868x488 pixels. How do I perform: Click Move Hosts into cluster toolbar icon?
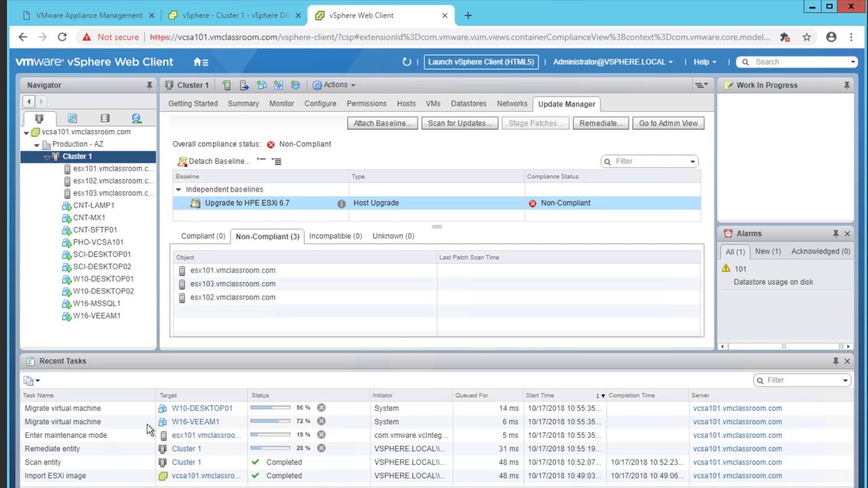(244, 85)
